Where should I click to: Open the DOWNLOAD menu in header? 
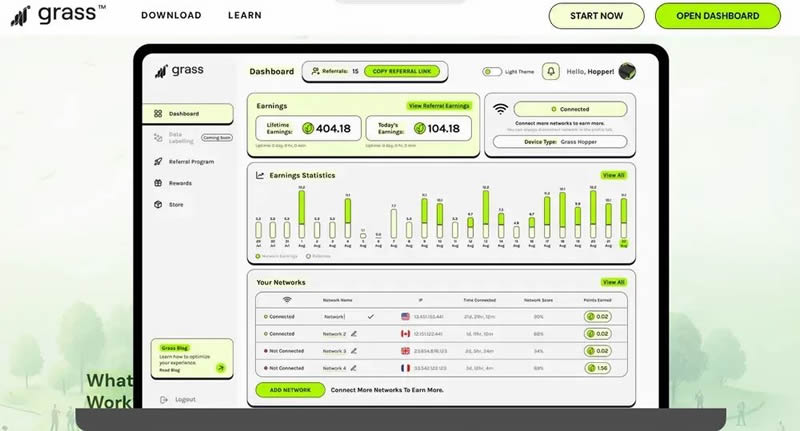click(x=171, y=15)
